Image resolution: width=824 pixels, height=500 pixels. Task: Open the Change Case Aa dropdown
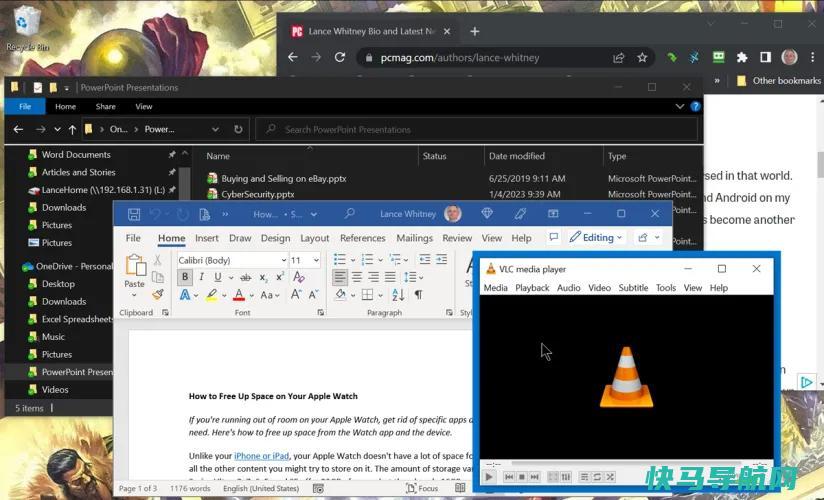pos(270,295)
